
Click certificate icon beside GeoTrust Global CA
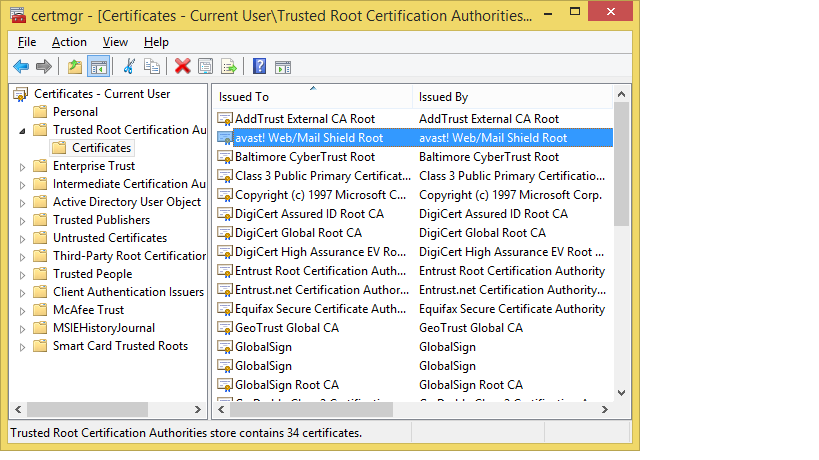(x=225, y=328)
